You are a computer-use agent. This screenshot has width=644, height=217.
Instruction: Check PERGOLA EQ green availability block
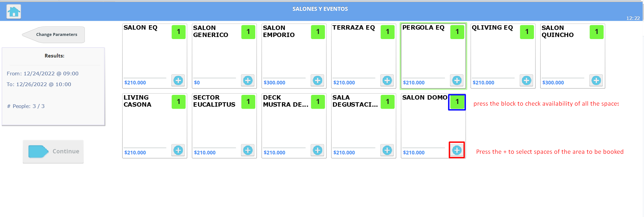pos(457,32)
